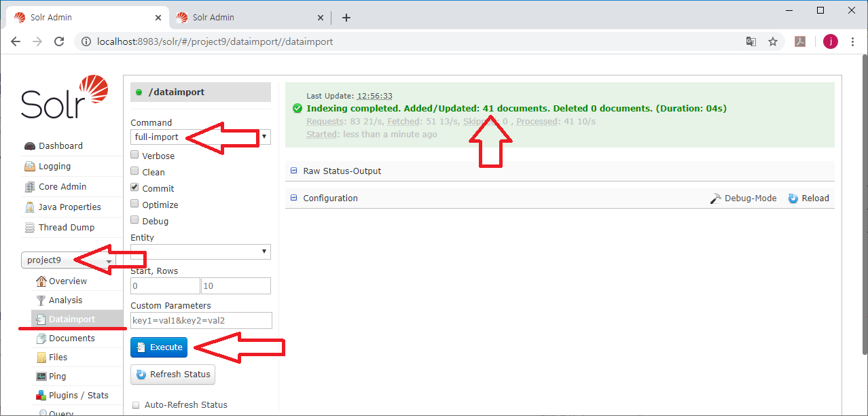
Task: Click the Debug-Mode hammer icon
Action: (x=716, y=198)
